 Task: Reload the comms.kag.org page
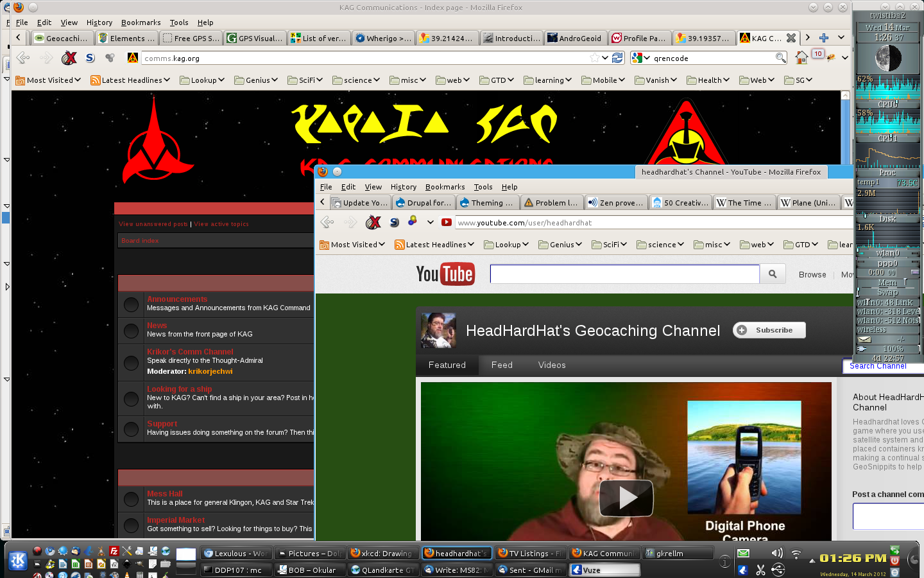(x=617, y=58)
